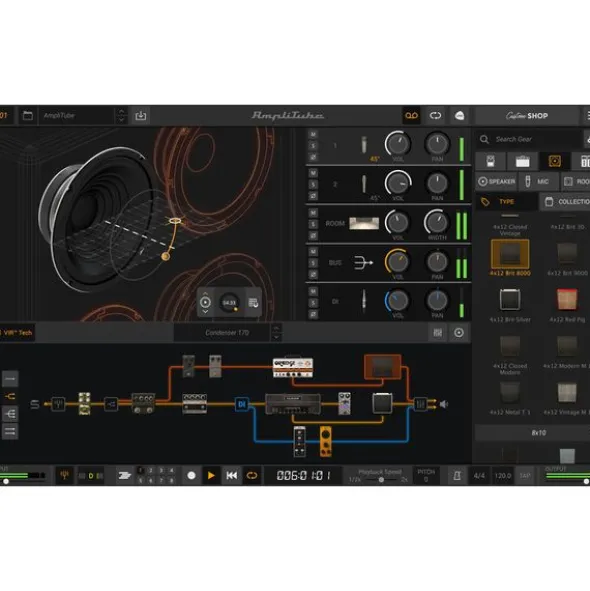The height and width of the screenshot is (591, 590).
Task: Open the tuner icon in bottom bar
Action: (x=64, y=475)
